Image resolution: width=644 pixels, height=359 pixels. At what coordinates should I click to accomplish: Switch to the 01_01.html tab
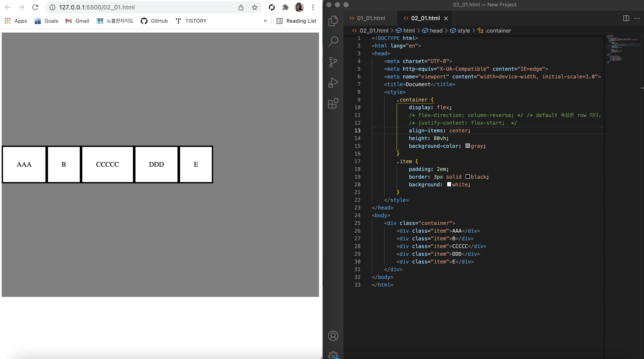(x=371, y=18)
